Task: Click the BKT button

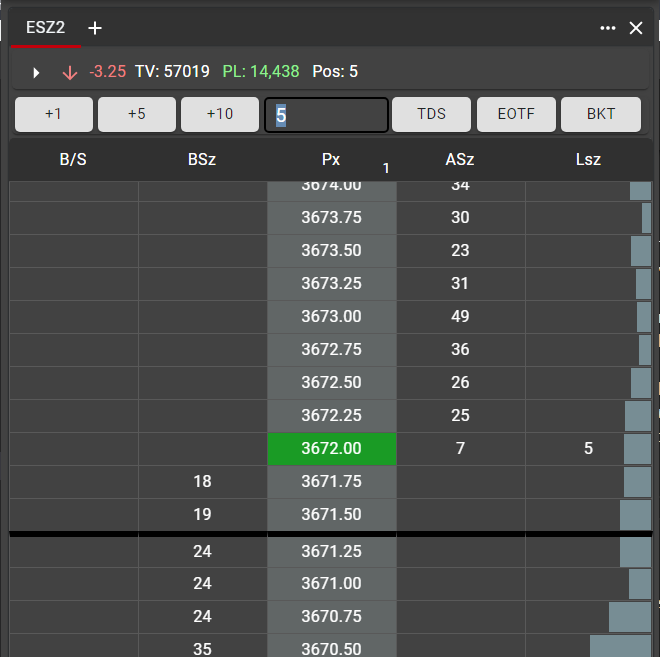Action: (601, 115)
